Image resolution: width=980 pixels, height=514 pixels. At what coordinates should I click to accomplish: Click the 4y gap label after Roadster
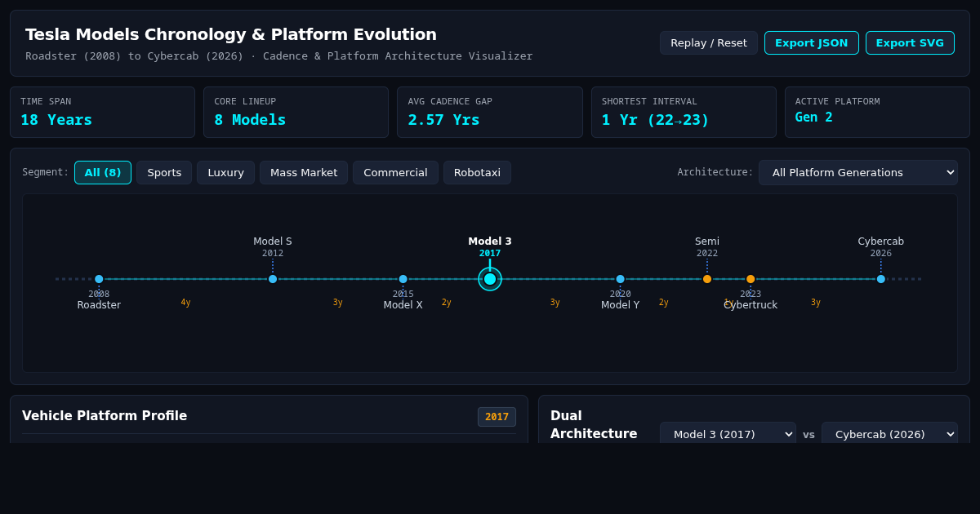(x=185, y=303)
